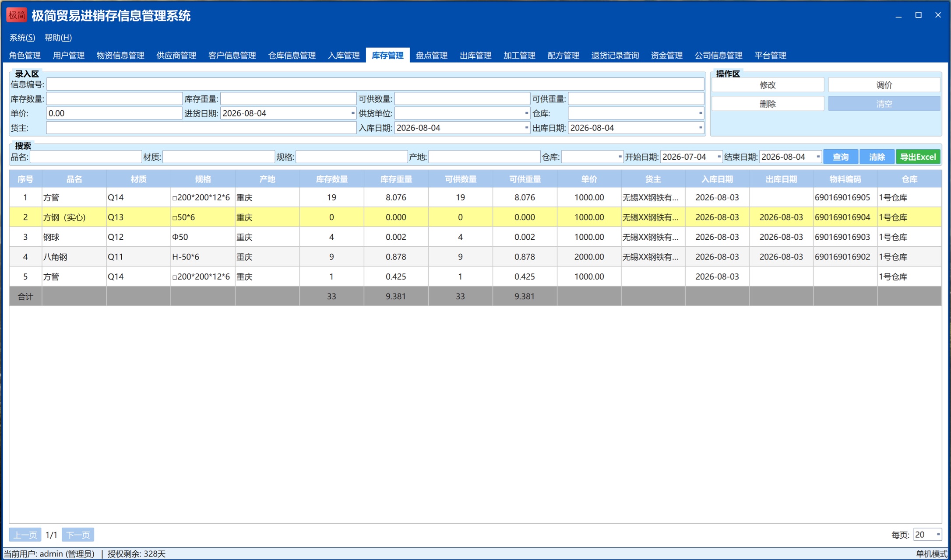Focus the 库存数量 input field
The height and width of the screenshot is (560, 951).
114,98
